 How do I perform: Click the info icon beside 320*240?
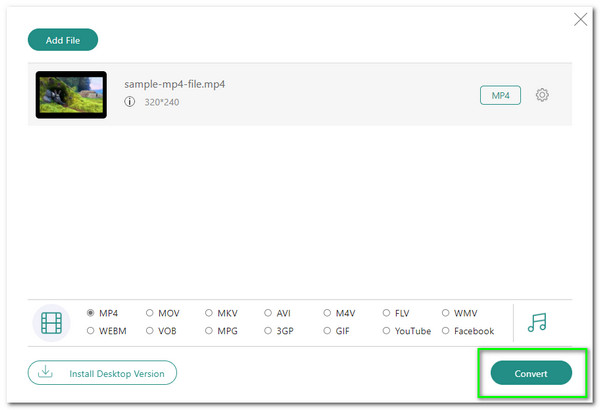coord(130,101)
